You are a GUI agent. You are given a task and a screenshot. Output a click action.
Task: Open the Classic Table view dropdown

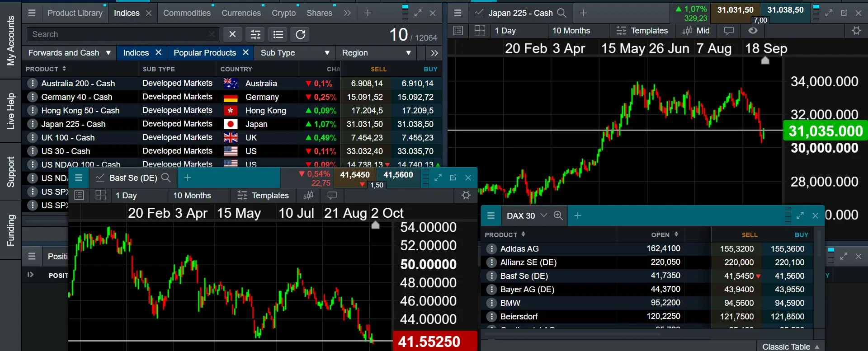click(x=791, y=346)
